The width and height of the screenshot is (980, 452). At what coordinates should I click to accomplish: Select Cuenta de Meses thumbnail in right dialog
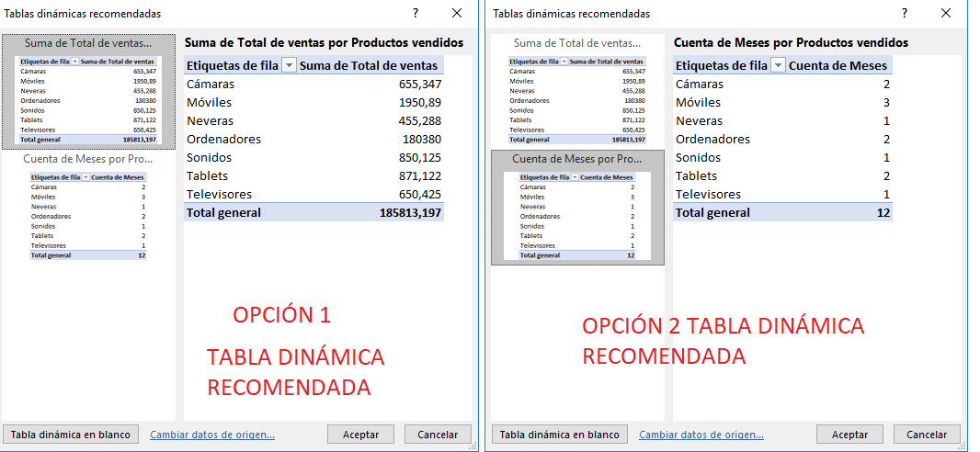(577, 207)
